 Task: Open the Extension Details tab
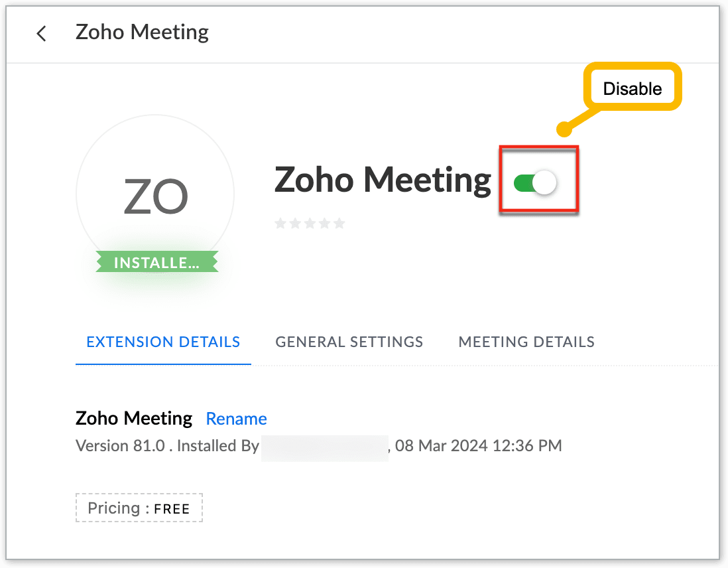coord(163,342)
